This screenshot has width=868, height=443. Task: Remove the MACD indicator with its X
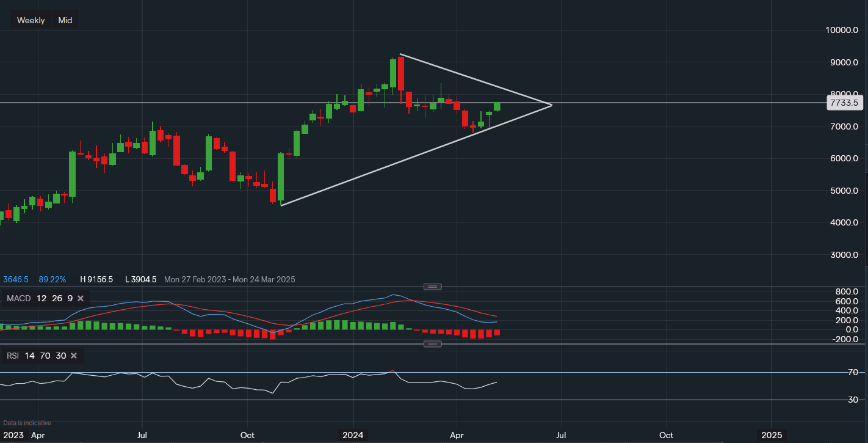(81, 298)
